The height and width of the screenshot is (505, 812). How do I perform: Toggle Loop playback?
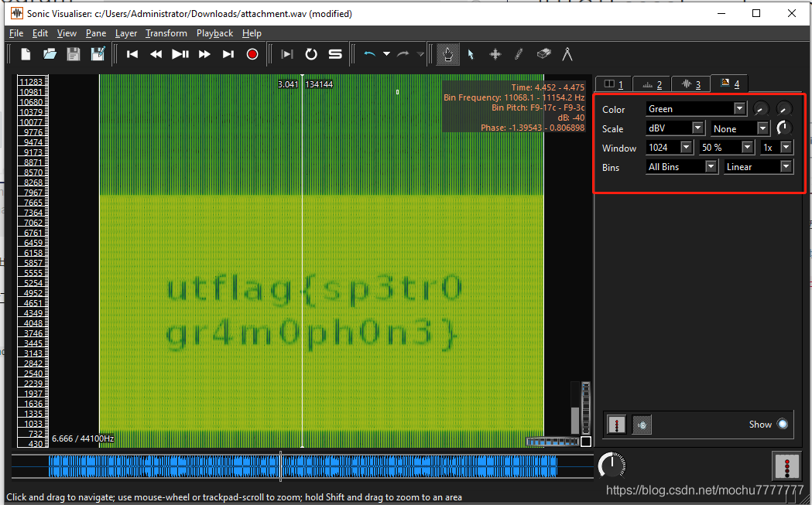pyautogui.click(x=311, y=54)
